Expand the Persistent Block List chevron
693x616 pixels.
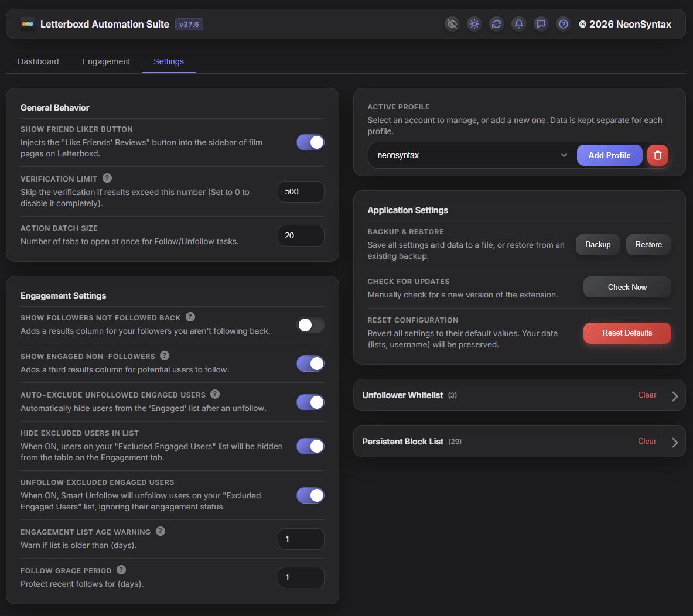click(675, 442)
